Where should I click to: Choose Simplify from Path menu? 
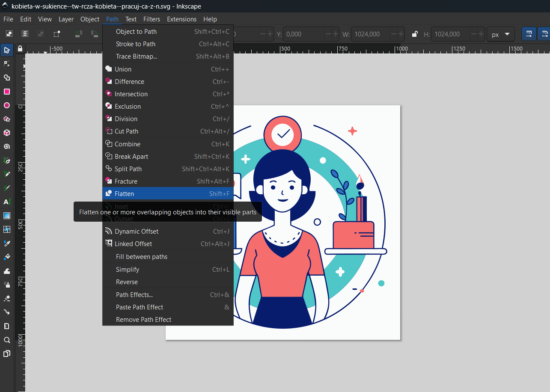click(x=168, y=270)
